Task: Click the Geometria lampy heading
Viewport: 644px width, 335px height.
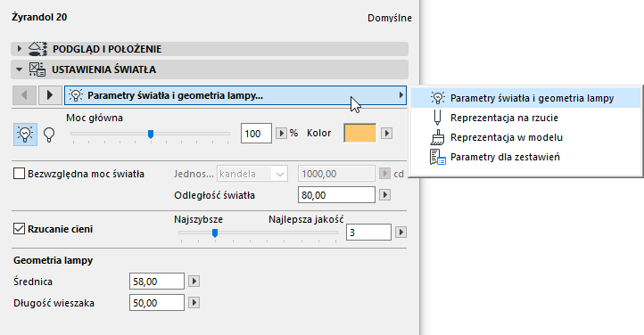Action: pyautogui.click(x=53, y=260)
